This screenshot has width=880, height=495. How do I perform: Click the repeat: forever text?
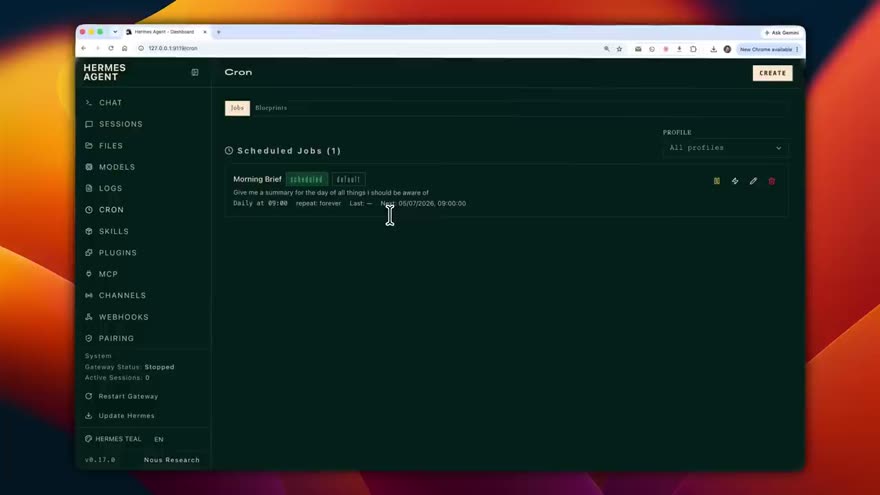(x=318, y=203)
